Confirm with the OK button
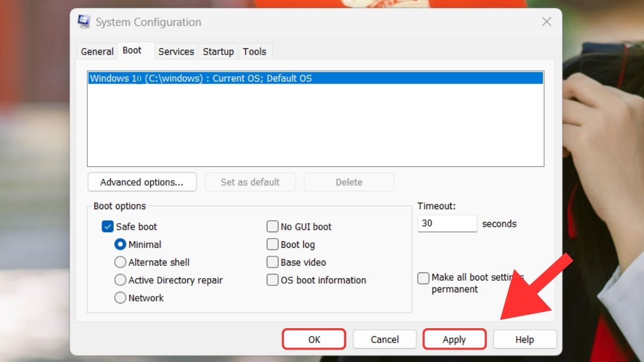Viewport: 644px width, 362px height. 314,339
